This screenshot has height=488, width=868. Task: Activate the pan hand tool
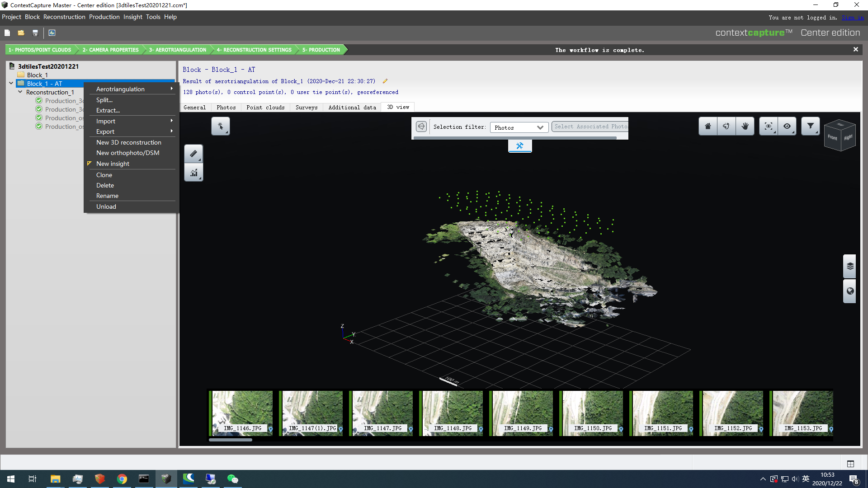click(745, 126)
